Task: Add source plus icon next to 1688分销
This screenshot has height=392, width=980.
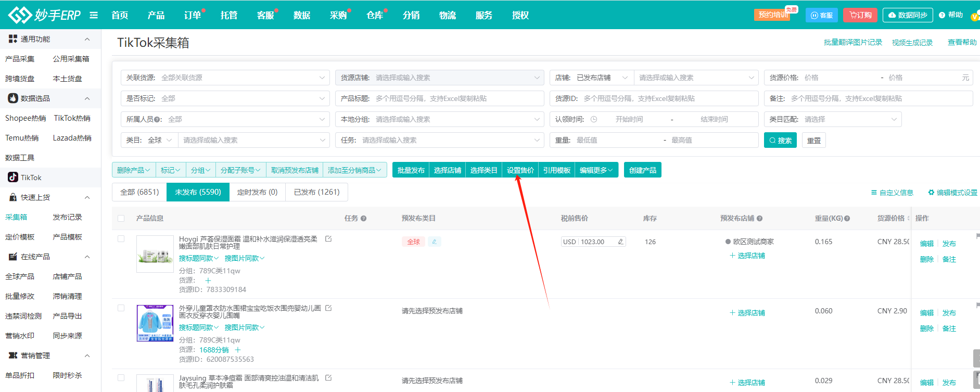Action: pos(238,350)
